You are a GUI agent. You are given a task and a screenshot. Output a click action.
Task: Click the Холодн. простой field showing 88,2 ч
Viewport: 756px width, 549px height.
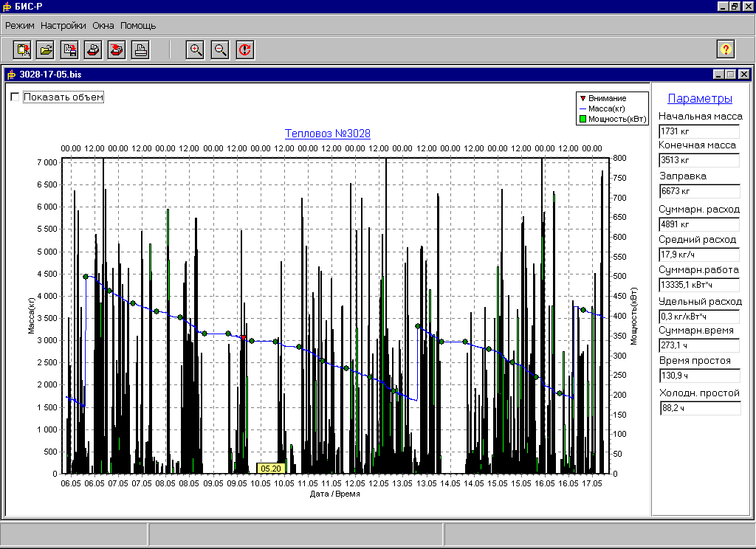(x=700, y=408)
